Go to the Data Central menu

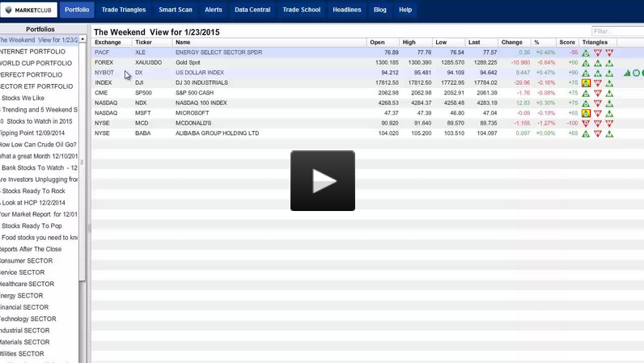click(x=252, y=10)
